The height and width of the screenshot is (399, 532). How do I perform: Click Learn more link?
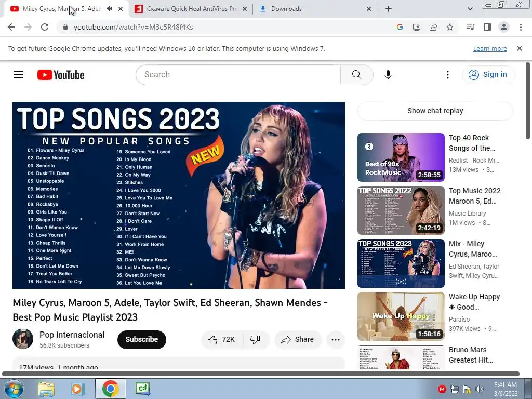coord(490,48)
